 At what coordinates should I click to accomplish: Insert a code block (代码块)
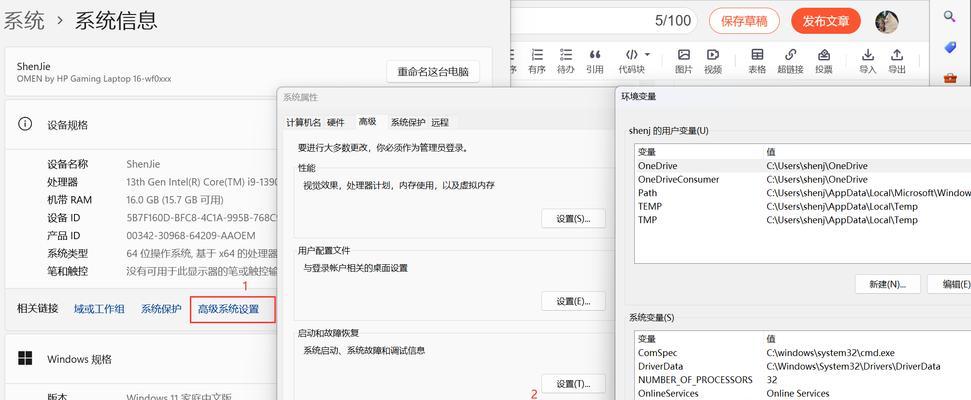(632, 61)
